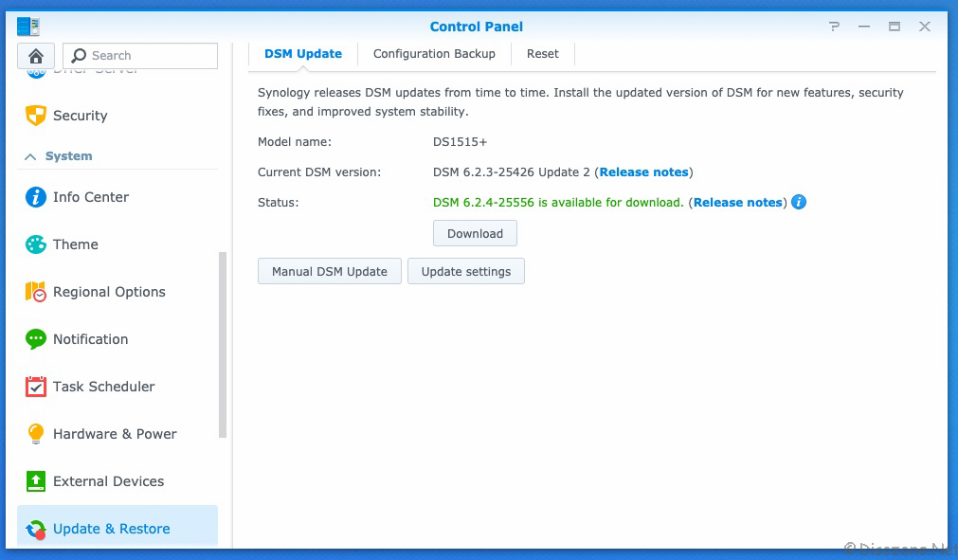Select Task Scheduler label
This screenshot has width=958, height=560.
click(x=104, y=387)
